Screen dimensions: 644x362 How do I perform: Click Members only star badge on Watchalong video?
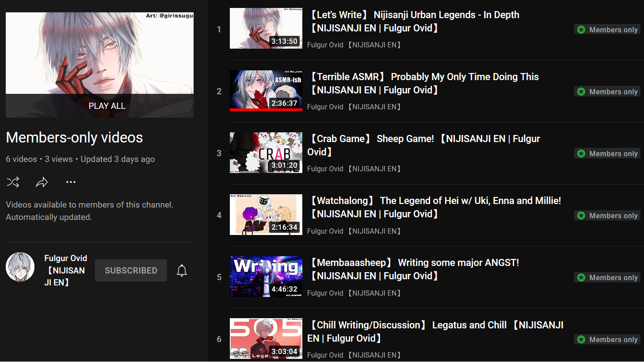click(x=607, y=216)
